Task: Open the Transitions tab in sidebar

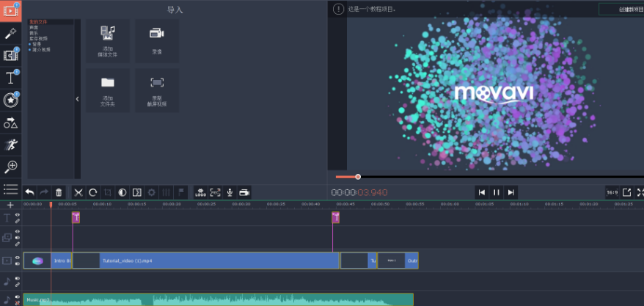Action: pyautogui.click(x=11, y=56)
